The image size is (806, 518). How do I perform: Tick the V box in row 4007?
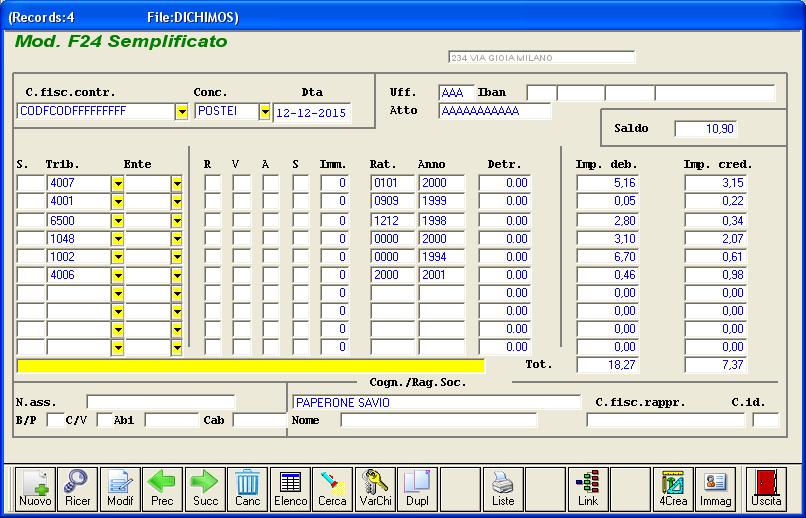tap(242, 183)
